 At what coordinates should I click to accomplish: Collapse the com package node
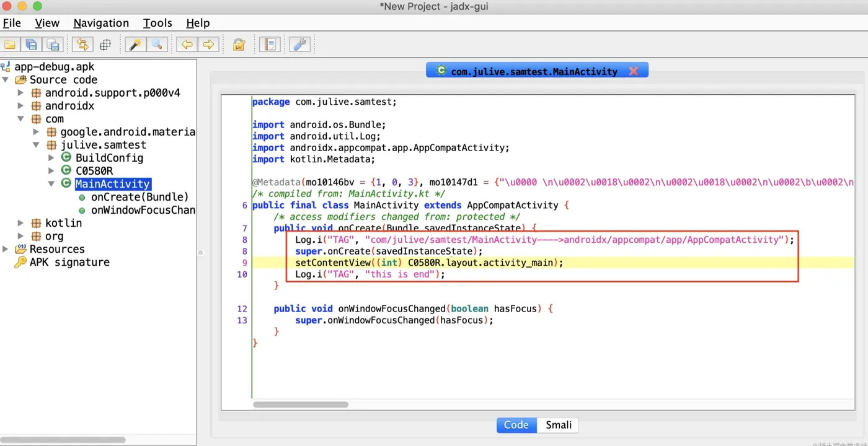20,119
